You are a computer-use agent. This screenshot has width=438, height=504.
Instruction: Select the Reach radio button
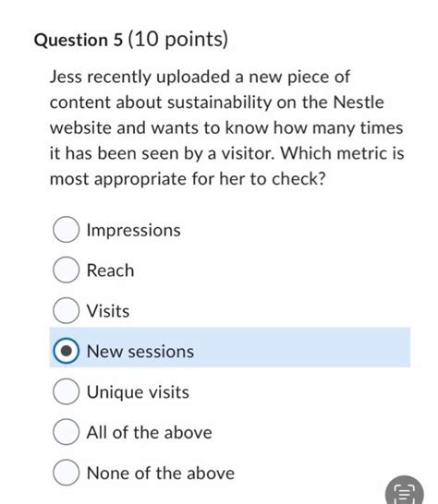click(66, 270)
